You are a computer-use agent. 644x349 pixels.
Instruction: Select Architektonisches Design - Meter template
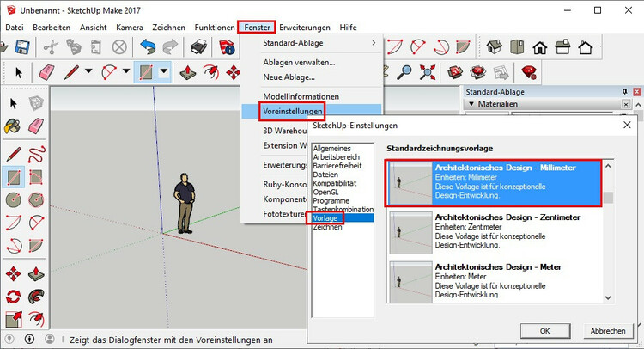coord(495,282)
